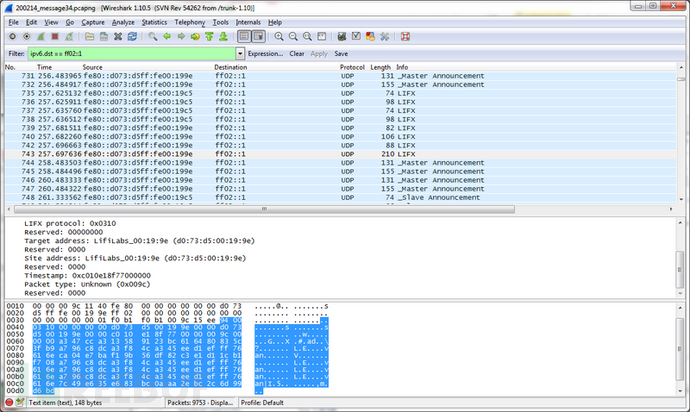Screen dimensions: 690x412
Task: Select Packet type: Unknown (0x009c) line
Action: (87, 284)
